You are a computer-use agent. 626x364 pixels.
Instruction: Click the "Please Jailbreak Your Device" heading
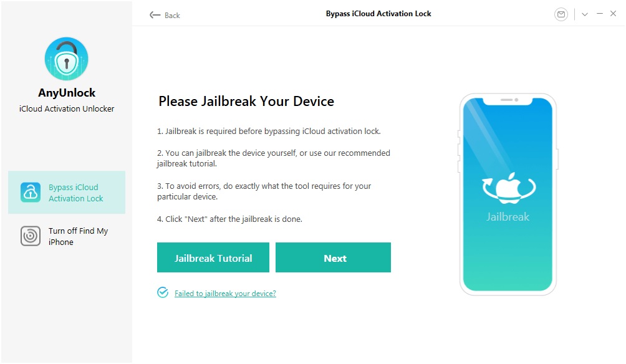[x=246, y=101]
